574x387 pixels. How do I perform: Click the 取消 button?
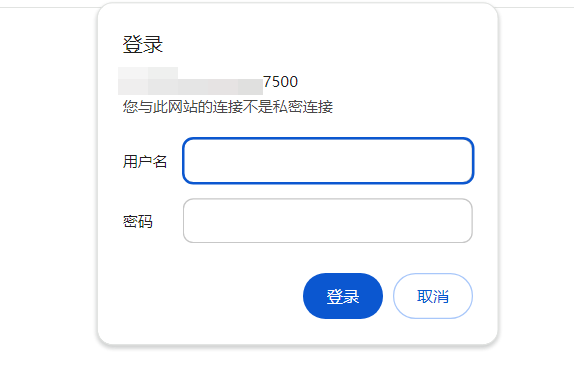click(433, 296)
